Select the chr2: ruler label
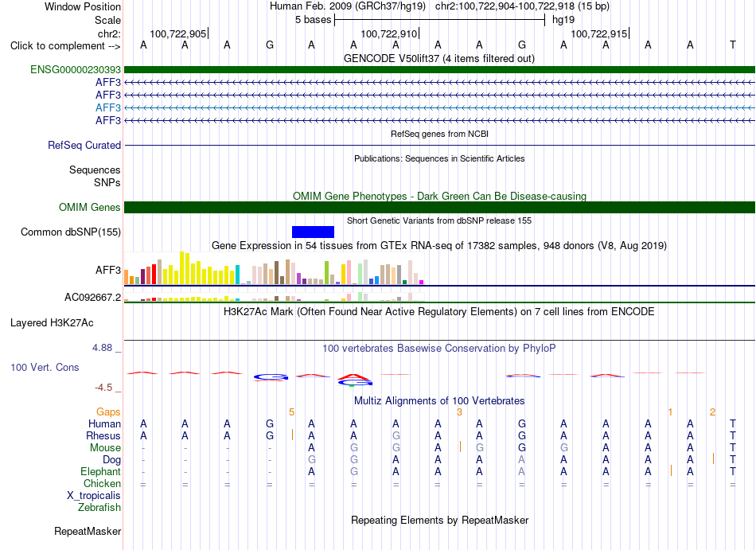This screenshot has width=756, height=550. [x=110, y=33]
